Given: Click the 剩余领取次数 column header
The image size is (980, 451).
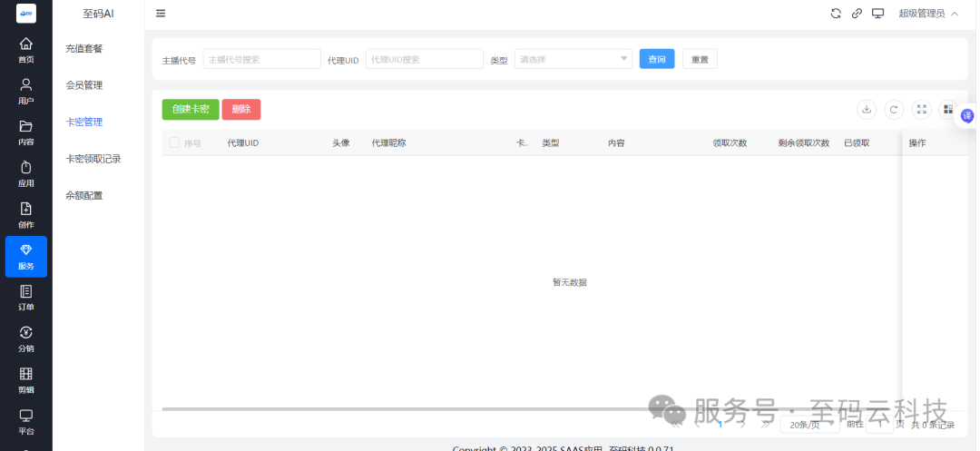Looking at the screenshot, I should click(x=804, y=143).
